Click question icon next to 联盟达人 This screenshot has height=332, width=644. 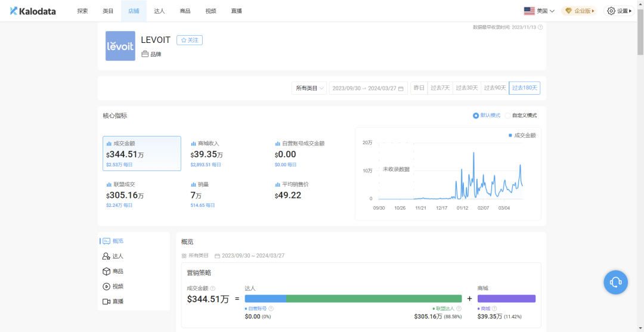coord(459,309)
